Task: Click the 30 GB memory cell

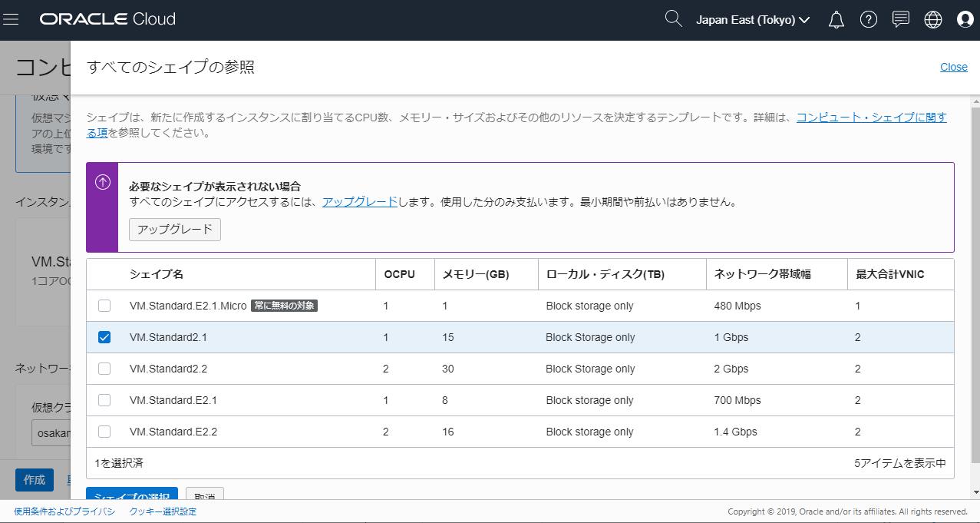Action: click(448, 369)
